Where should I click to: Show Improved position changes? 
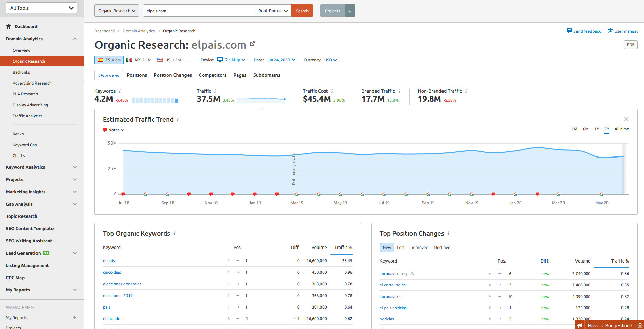[419, 248]
